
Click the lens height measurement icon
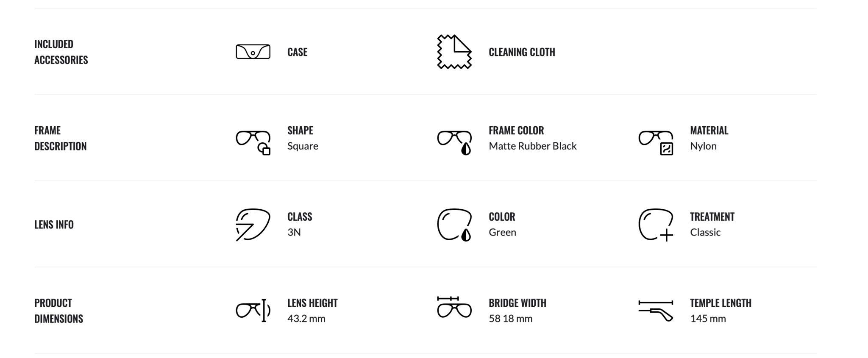[x=253, y=311]
